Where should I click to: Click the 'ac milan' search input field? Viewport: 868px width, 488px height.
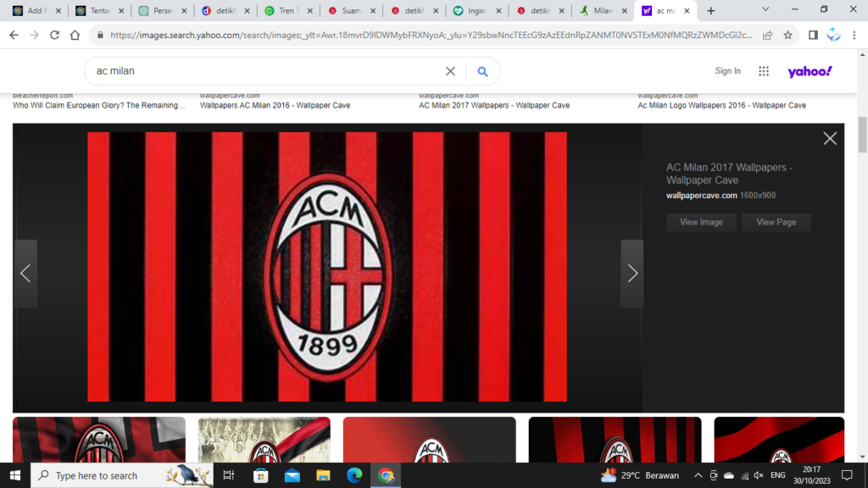point(269,71)
